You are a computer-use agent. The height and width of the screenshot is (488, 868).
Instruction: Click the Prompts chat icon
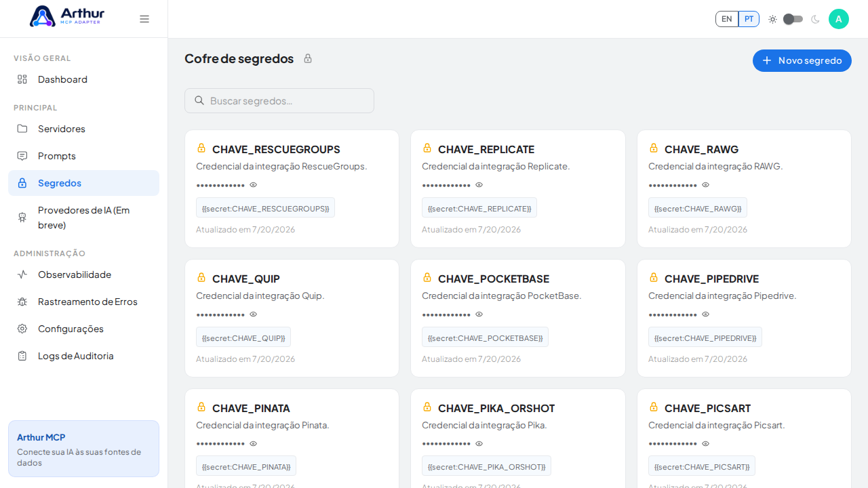[22, 156]
